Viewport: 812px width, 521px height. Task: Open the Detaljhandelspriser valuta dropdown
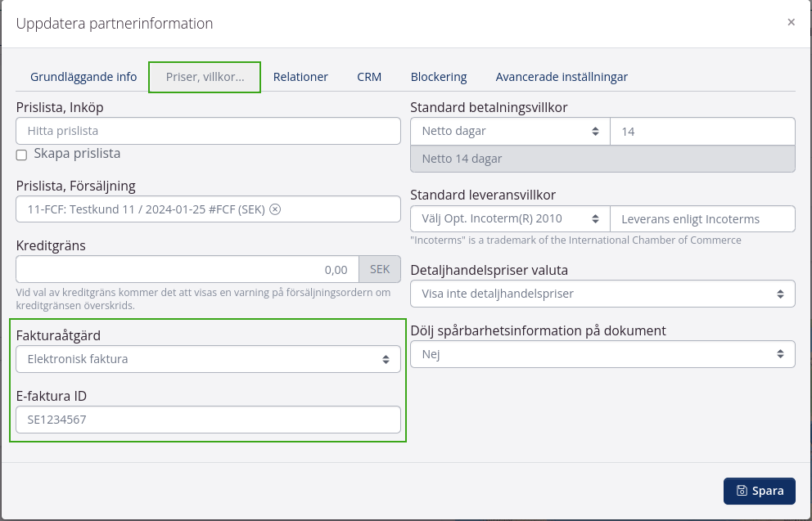(602, 294)
